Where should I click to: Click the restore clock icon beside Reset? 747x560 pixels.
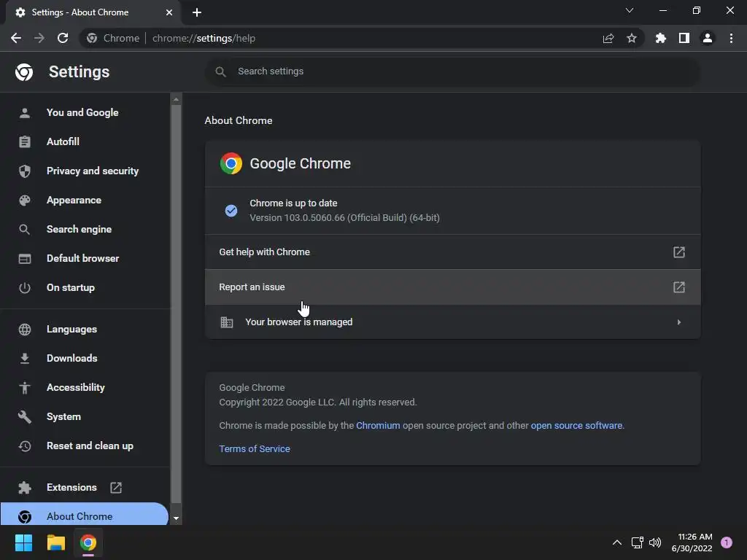click(24, 446)
